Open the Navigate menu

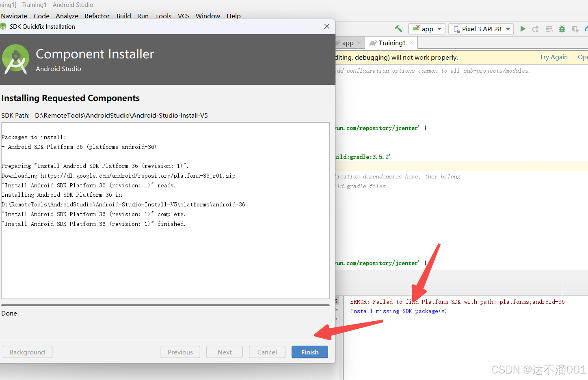coord(14,16)
